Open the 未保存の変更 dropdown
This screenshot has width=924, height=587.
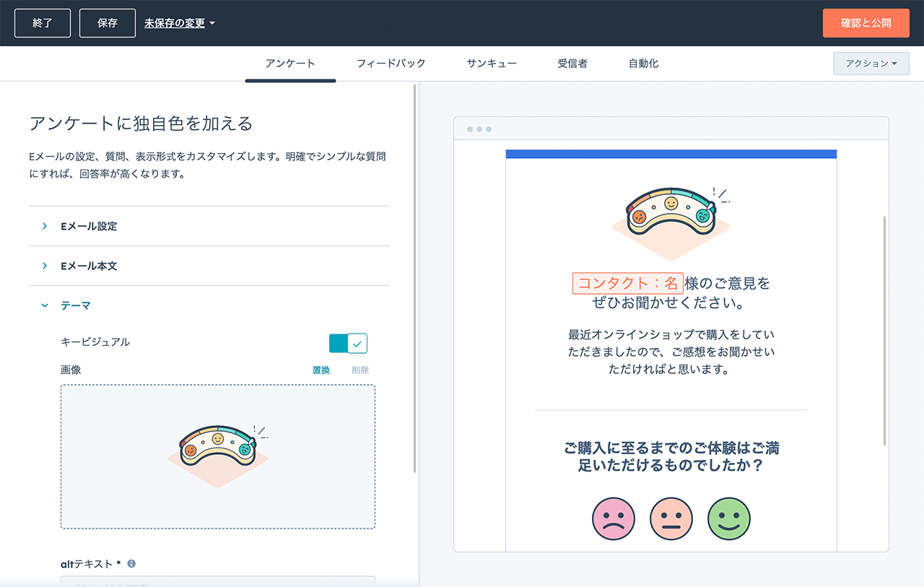pyautogui.click(x=180, y=23)
